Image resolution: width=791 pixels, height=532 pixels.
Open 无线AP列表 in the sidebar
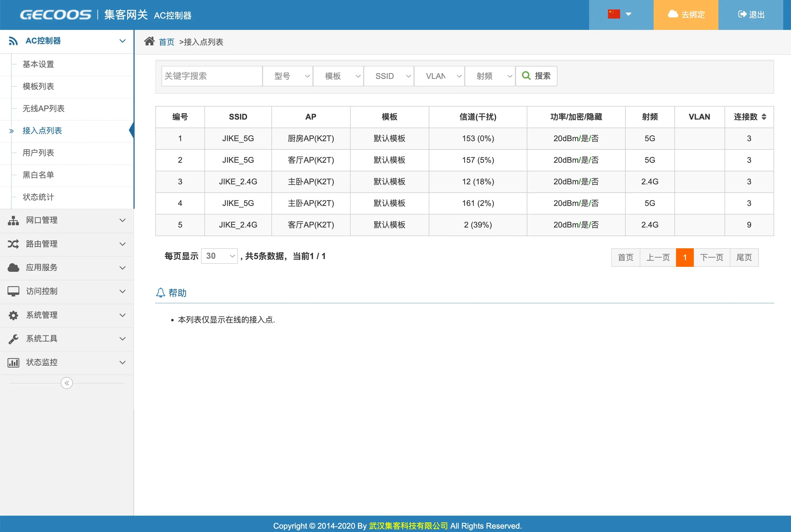click(43, 109)
